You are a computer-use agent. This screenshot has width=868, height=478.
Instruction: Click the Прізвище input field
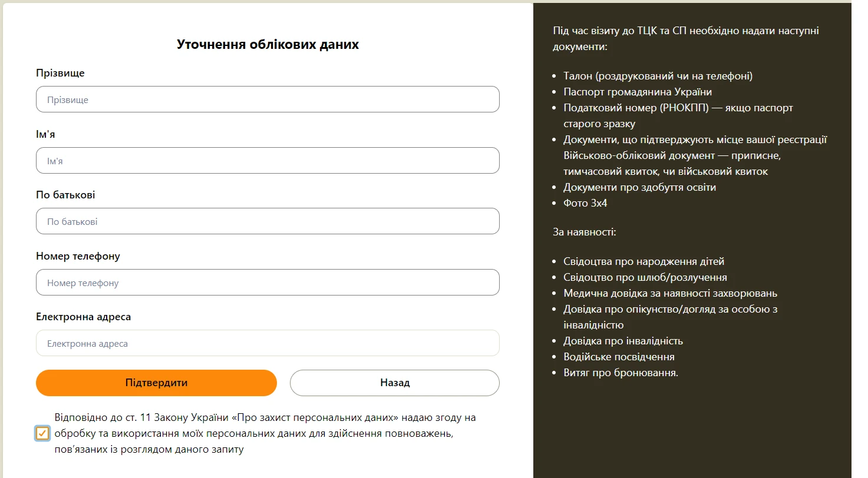[268, 99]
